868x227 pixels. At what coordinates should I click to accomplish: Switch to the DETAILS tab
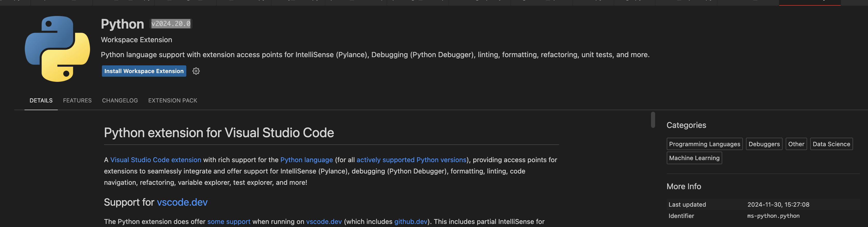41,101
